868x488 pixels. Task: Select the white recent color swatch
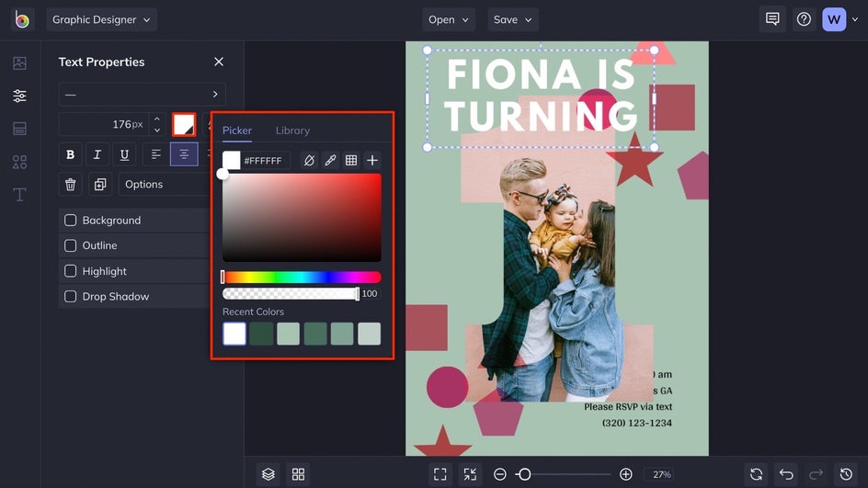click(234, 335)
